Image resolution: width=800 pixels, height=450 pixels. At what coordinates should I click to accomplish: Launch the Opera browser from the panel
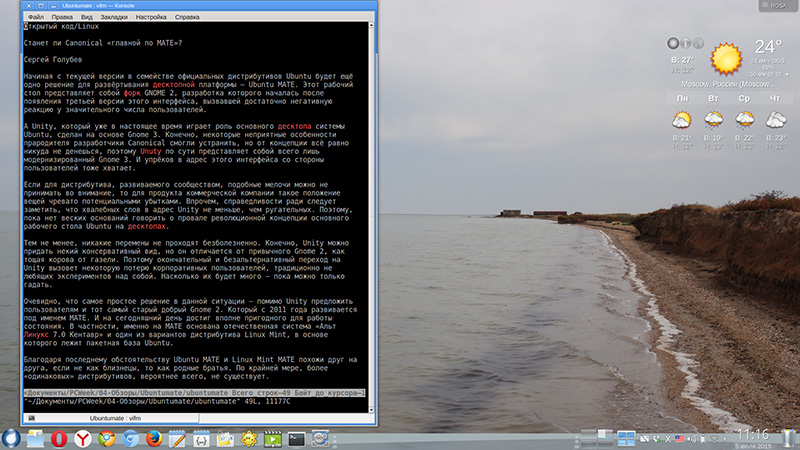point(59,439)
